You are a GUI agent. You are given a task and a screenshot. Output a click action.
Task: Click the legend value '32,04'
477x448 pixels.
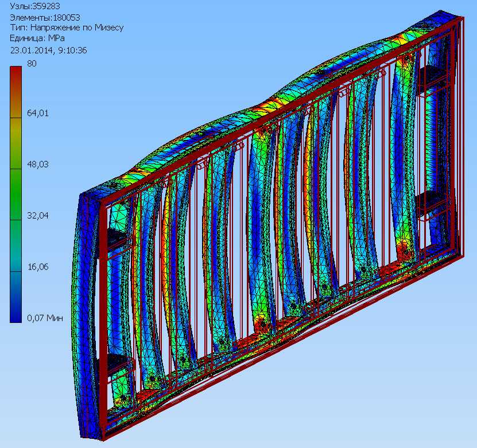point(38,216)
